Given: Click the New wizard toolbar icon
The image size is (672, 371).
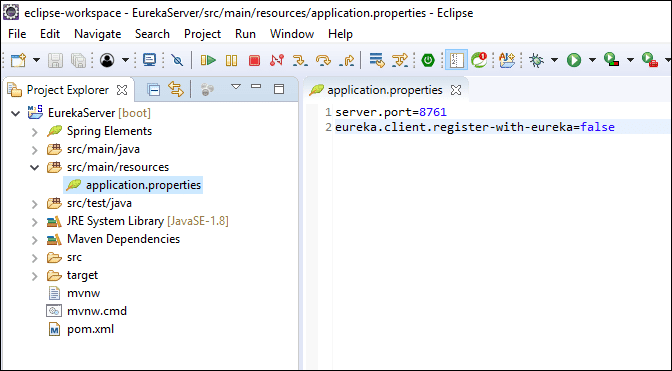Looking at the screenshot, I should (18, 60).
